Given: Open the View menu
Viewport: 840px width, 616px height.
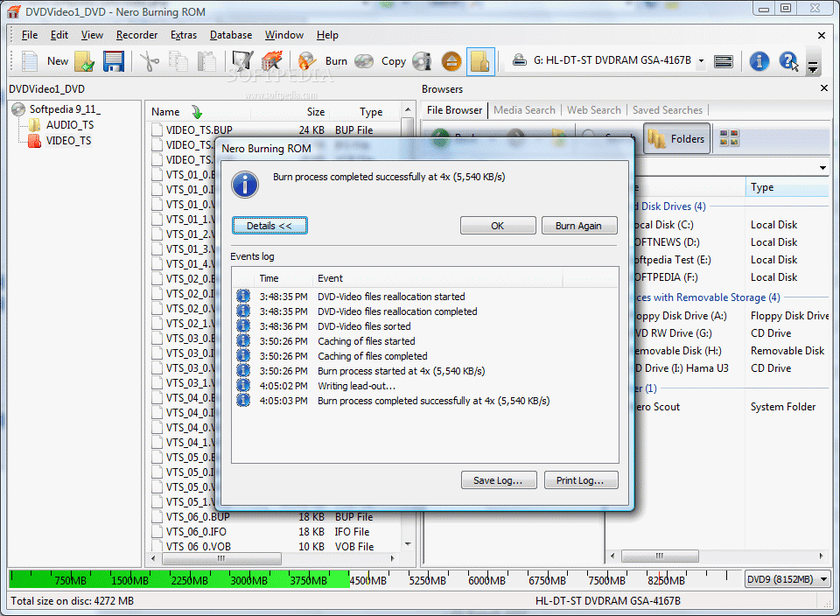Looking at the screenshot, I should point(92,35).
